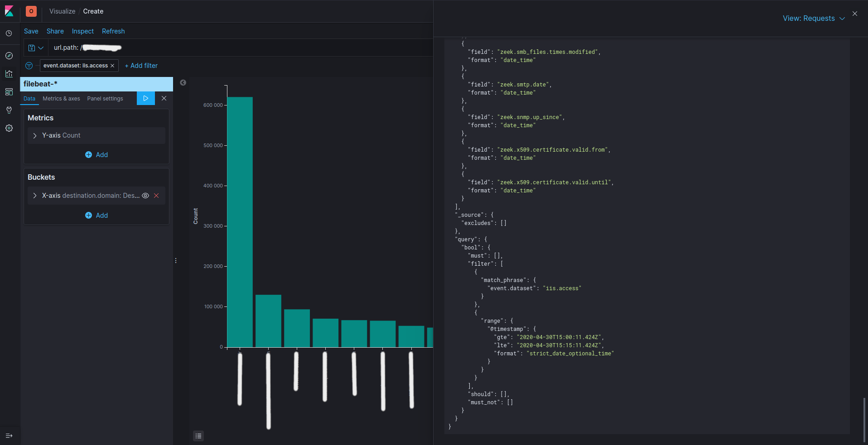
Task: Open Dev Tools wrench icon in sidebar
Action: pos(9,110)
